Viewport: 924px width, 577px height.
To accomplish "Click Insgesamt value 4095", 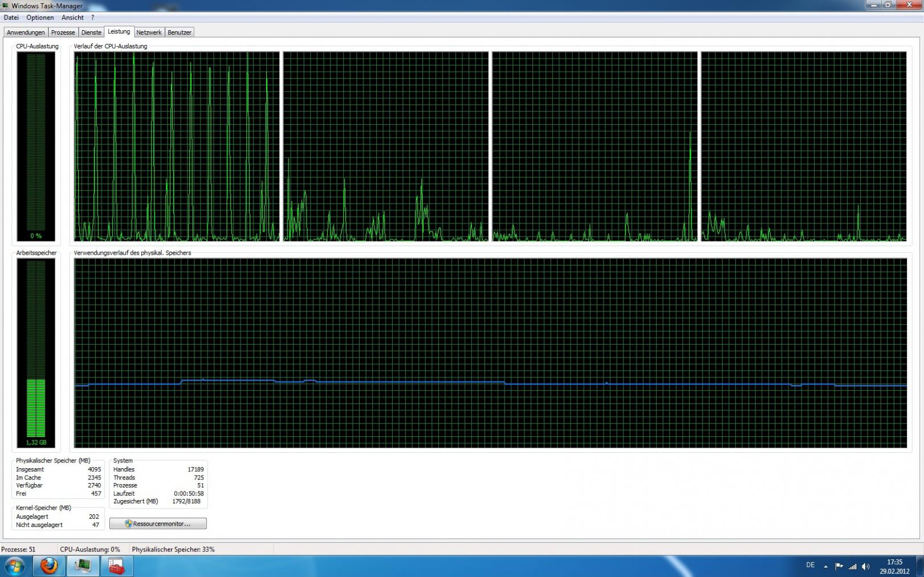I will (94, 470).
